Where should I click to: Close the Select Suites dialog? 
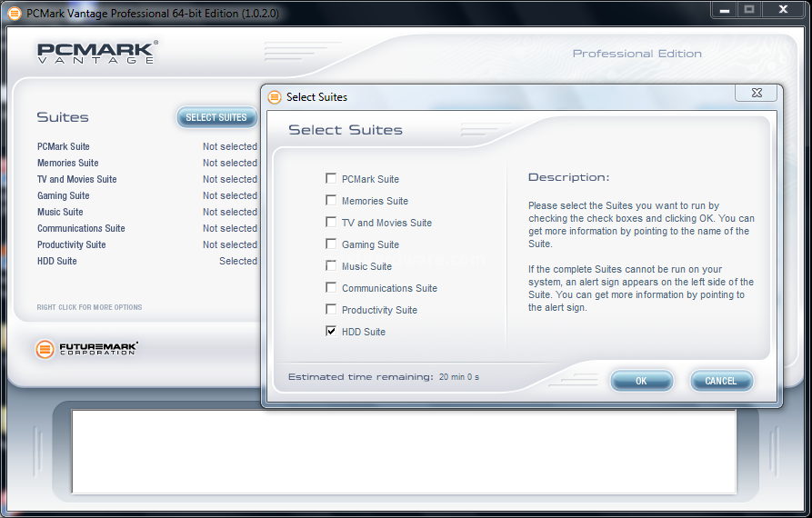(756, 93)
